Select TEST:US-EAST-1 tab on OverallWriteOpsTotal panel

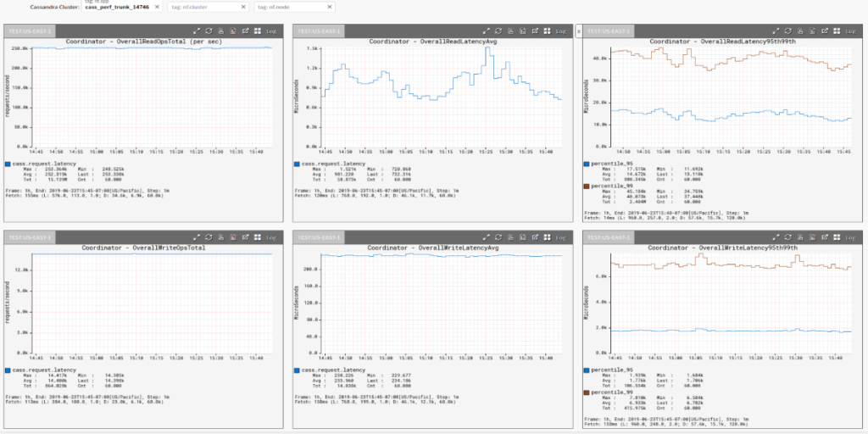point(30,237)
